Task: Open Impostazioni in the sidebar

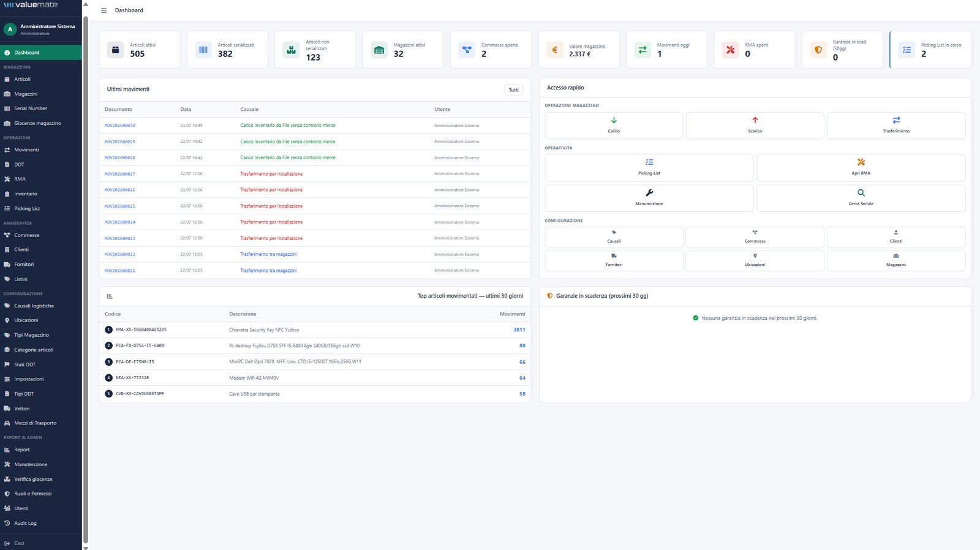Action: (40, 379)
